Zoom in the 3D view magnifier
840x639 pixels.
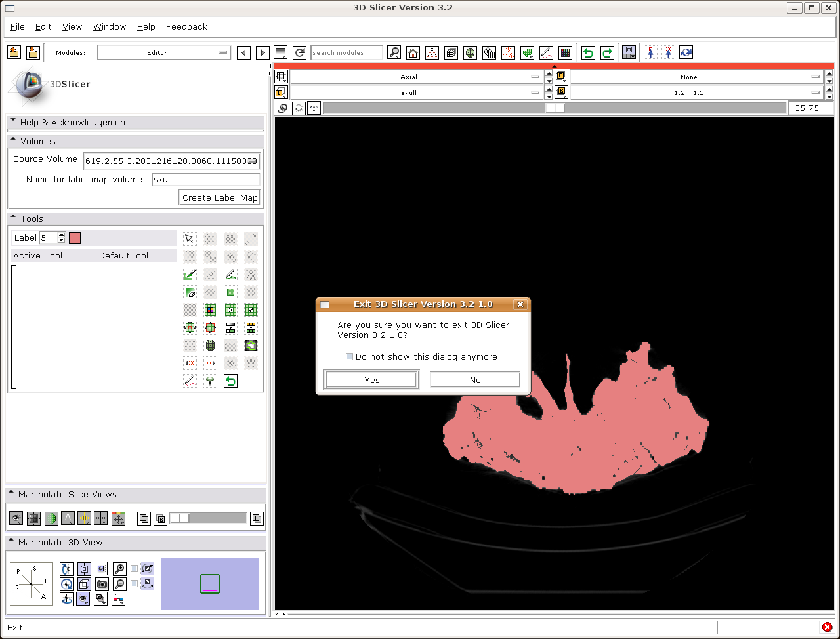(119, 569)
